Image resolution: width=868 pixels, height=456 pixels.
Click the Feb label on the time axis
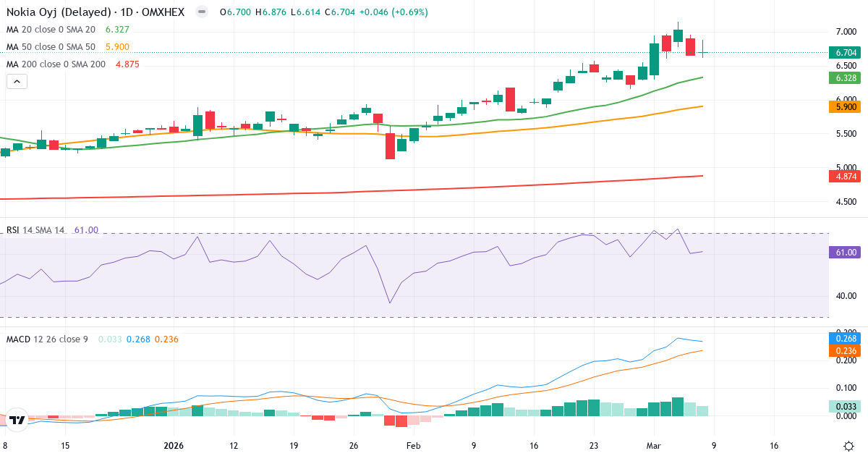pos(414,446)
